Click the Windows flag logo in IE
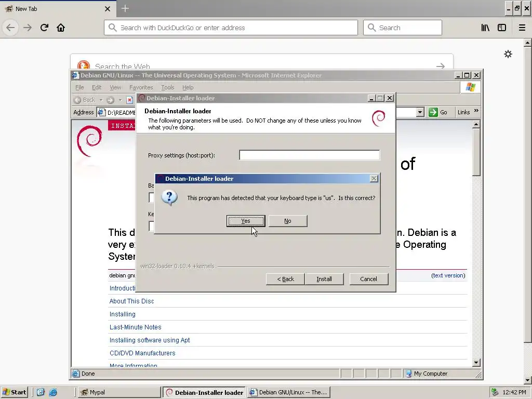The width and height of the screenshot is (532, 399). [470, 87]
